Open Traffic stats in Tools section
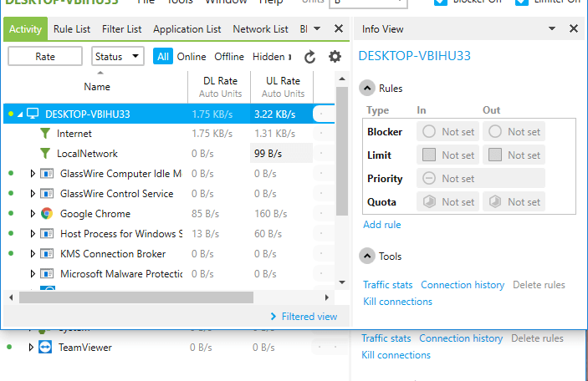This screenshot has width=588, height=381. pos(387,285)
